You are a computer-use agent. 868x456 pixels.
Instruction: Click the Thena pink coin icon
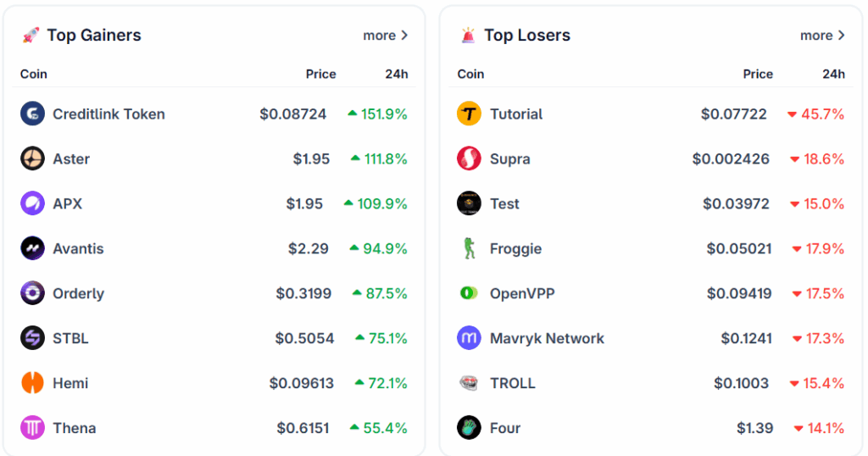pos(32,428)
